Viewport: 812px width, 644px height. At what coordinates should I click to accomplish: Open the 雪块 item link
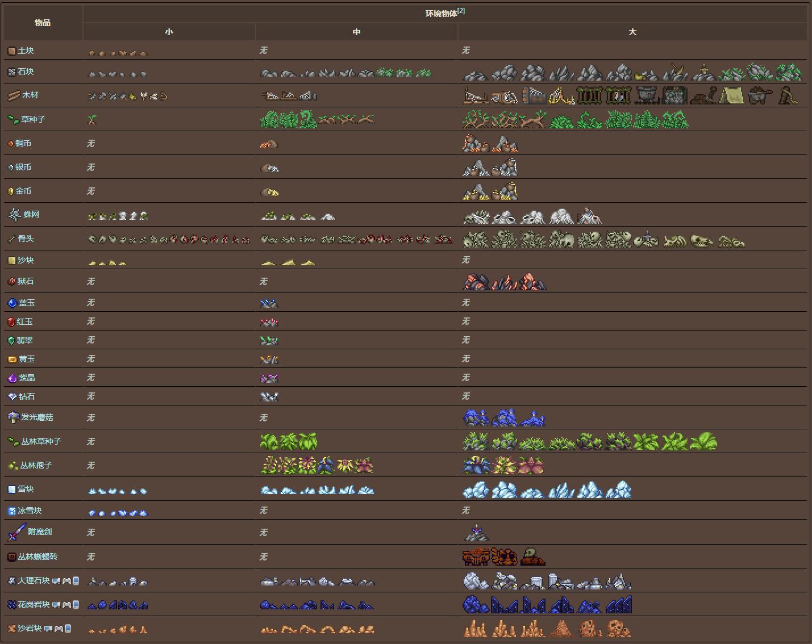pyautogui.click(x=26, y=489)
